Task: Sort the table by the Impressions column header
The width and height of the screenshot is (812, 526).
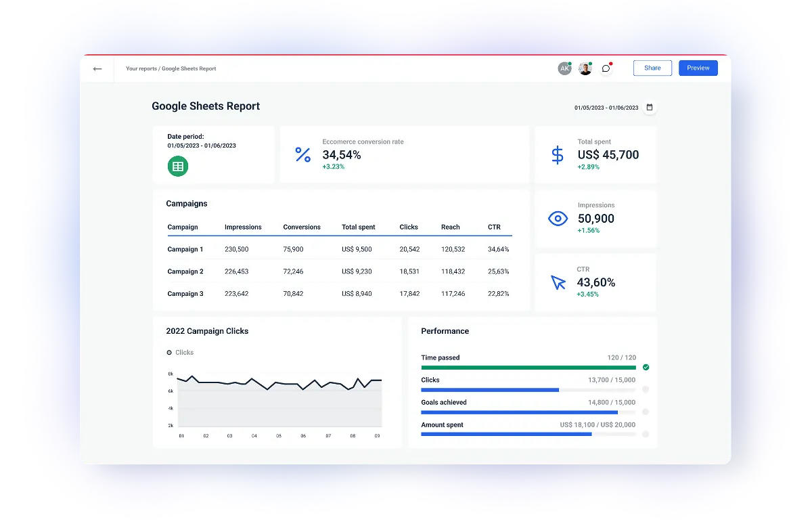Action: point(243,227)
